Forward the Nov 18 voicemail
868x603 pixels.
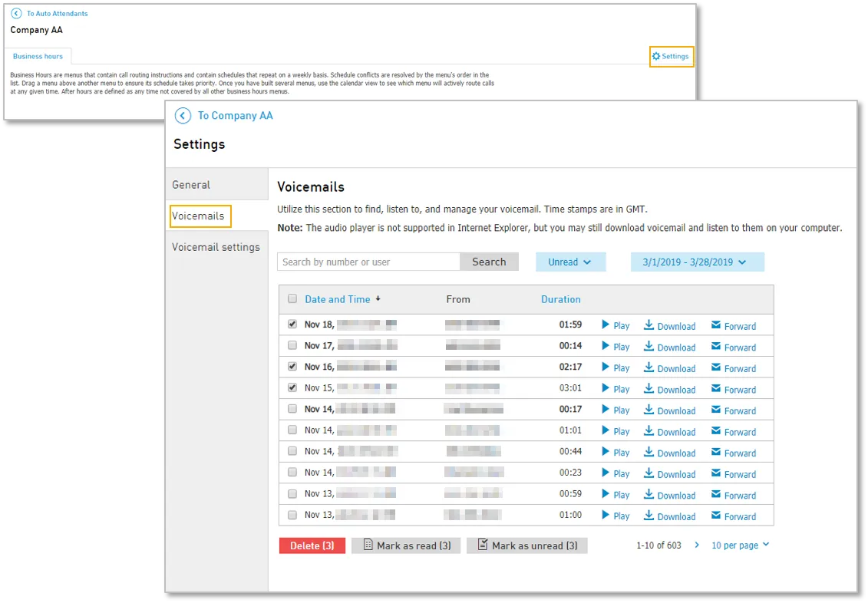[734, 325]
